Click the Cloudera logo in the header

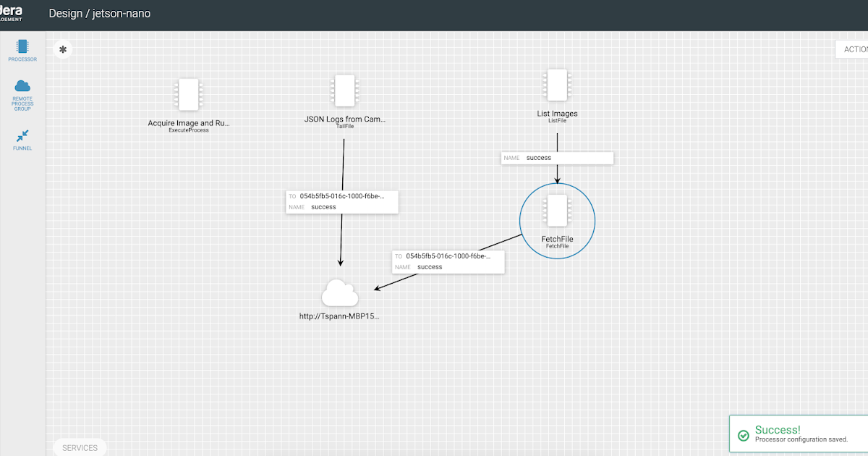(x=10, y=13)
